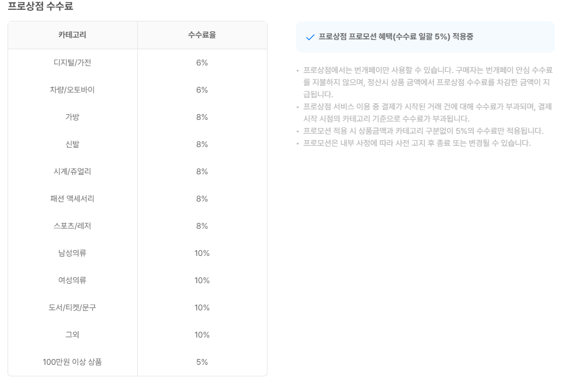Click the '카테고리' column header
Image resolution: width=571 pixels, height=392 pixels.
(x=72, y=35)
